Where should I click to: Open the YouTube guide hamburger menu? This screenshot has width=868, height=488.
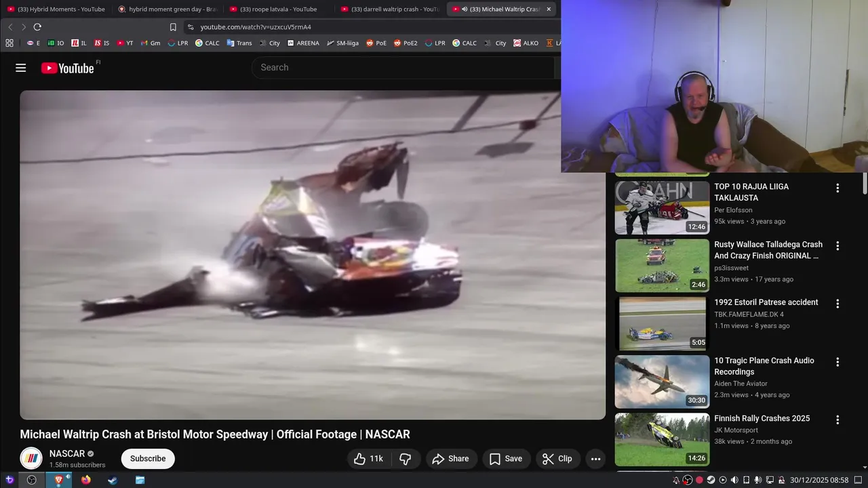(21, 68)
